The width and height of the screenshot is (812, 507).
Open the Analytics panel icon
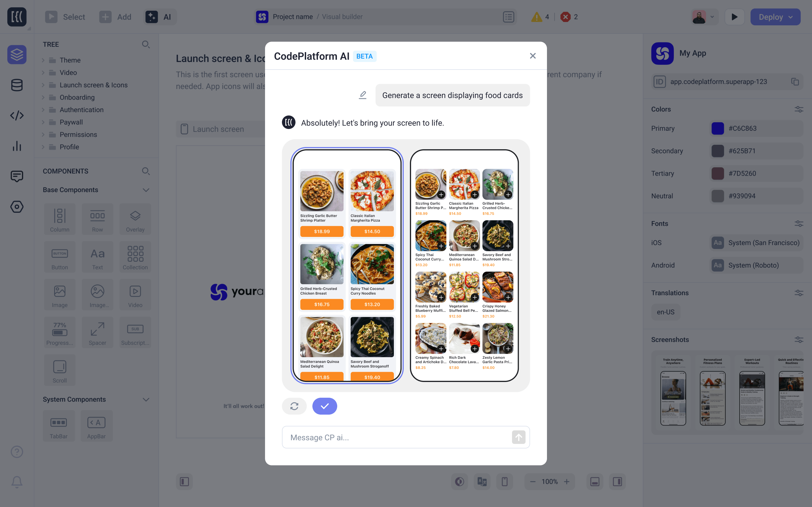(x=16, y=145)
